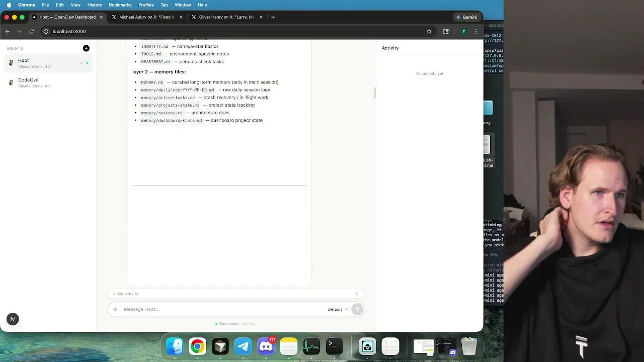Click the Hoot owl avatar

coord(11,63)
